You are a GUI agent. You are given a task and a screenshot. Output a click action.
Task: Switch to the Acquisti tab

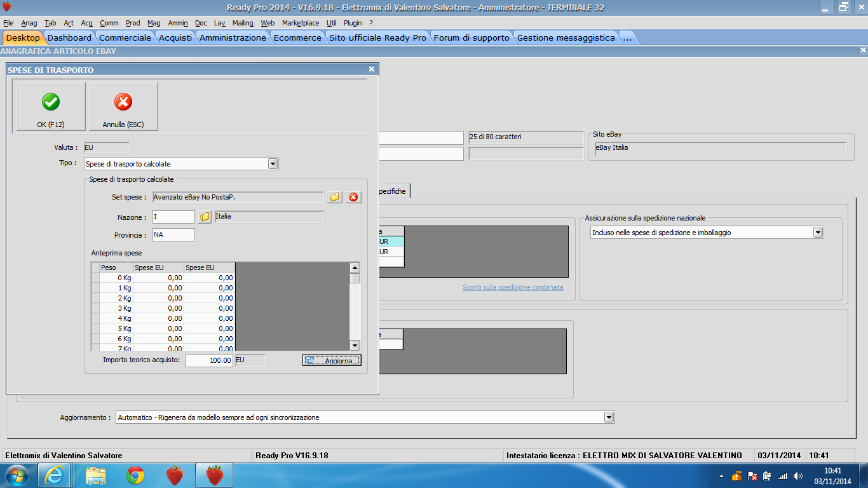pos(175,37)
